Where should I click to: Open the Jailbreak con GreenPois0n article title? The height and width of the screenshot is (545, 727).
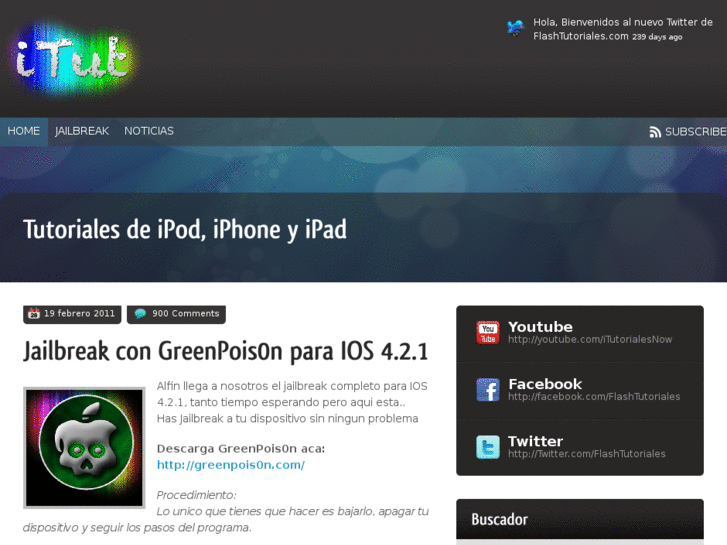pyautogui.click(x=225, y=351)
